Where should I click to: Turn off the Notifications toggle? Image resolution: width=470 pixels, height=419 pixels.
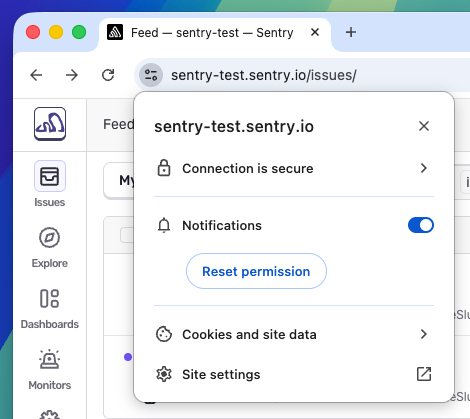coord(421,225)
